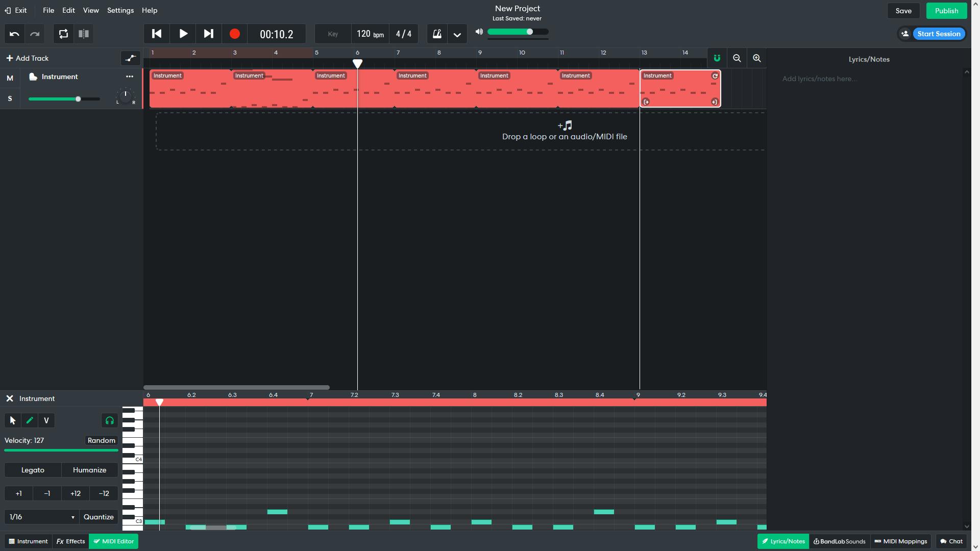Viewport: 980px width, 551px height.
Task: Expand the metronome options chevron
Action: pyautogui.click(x=457, y=35)
